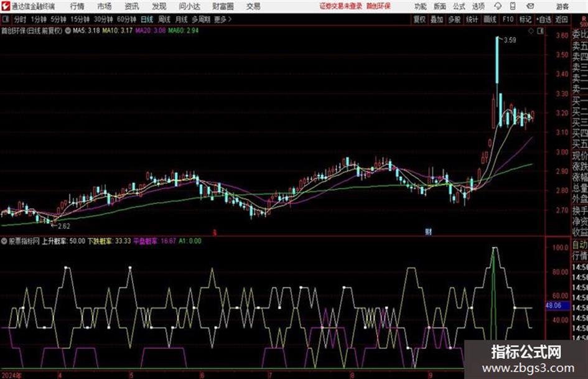Expand the 股票指标网 sub-indicator round arrow
The height and width of the screenshot is (379, 588).
[x=4, y=241]
